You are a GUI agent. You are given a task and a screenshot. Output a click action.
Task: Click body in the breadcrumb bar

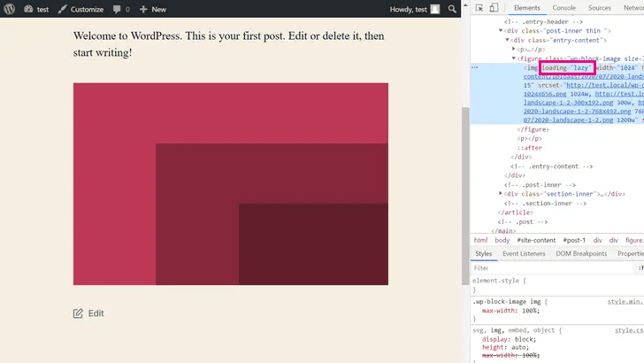(x=502, y=240)
